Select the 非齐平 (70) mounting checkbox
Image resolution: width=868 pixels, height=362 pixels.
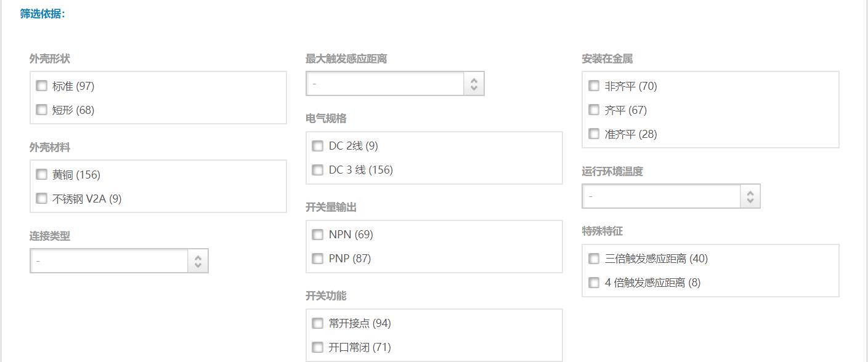tap(593, 86)
